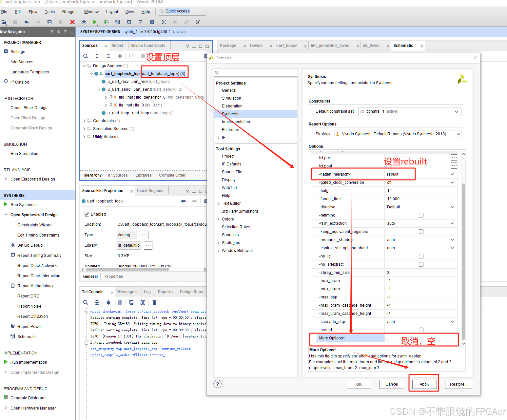Expand Open Elaborated Design in Flow Navigator
The height and width of the screenshot is (420, 507).
click(6, 179)
